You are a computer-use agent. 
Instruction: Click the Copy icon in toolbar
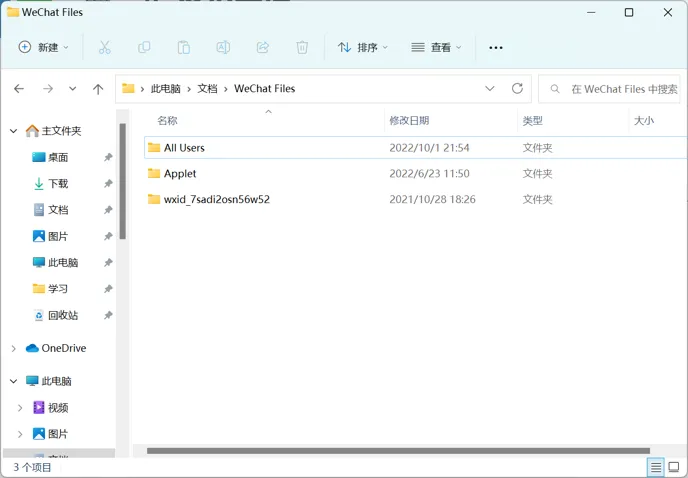[144, 47]
